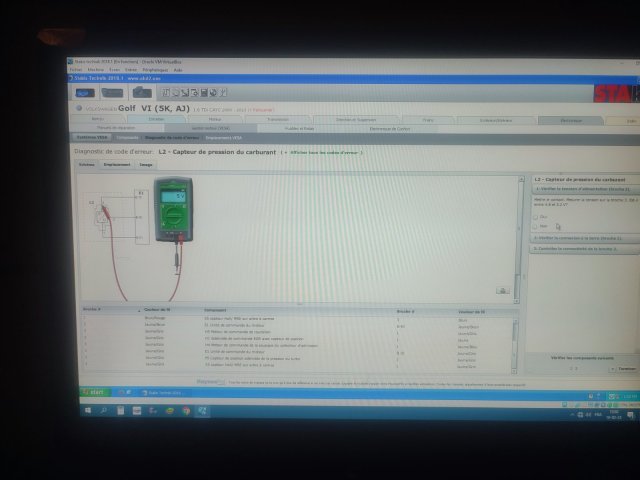The width and height of the screenshot is (640, 480).
Task: Switch to the Freins tab
Action: [x=428, y=120]
